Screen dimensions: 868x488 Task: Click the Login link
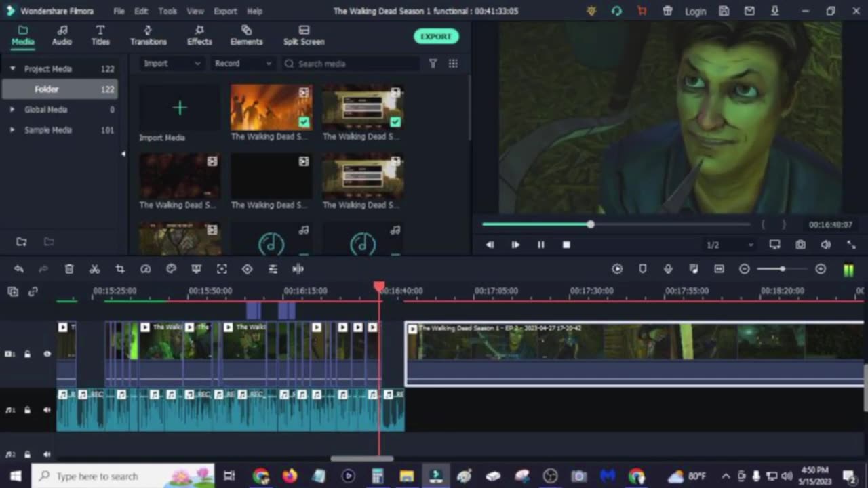coord(695,12)
